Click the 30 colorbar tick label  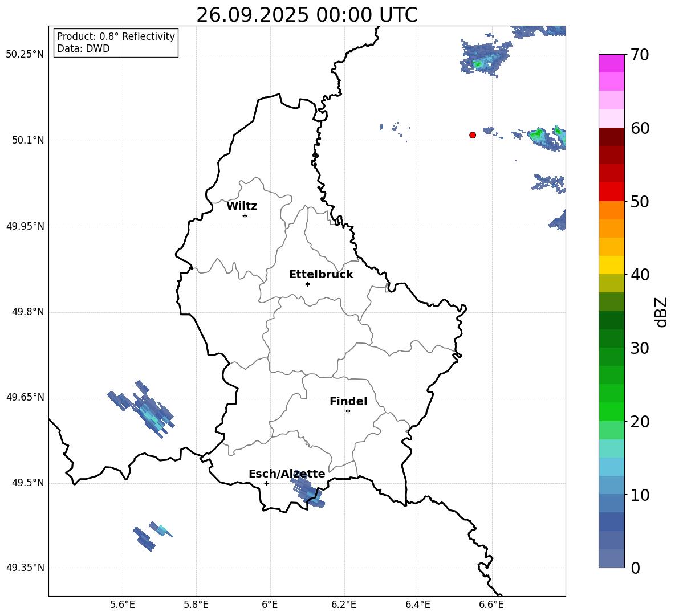pos(639,348)
